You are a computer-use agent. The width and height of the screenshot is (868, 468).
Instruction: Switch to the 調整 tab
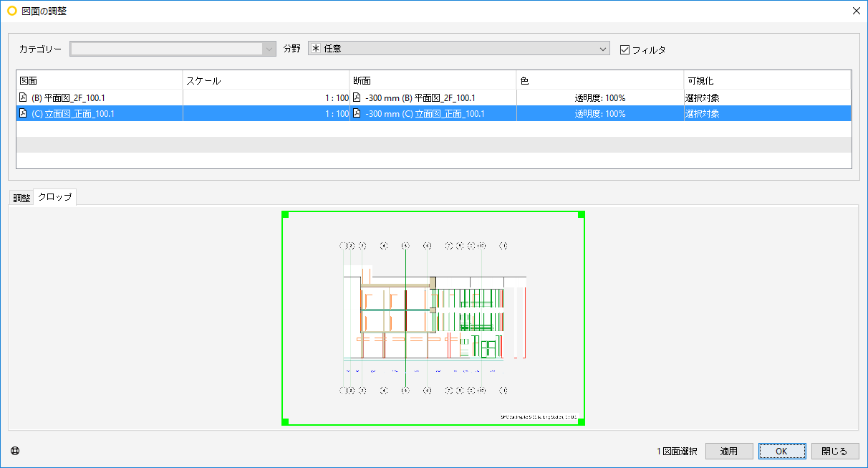(x=21, y=198)
